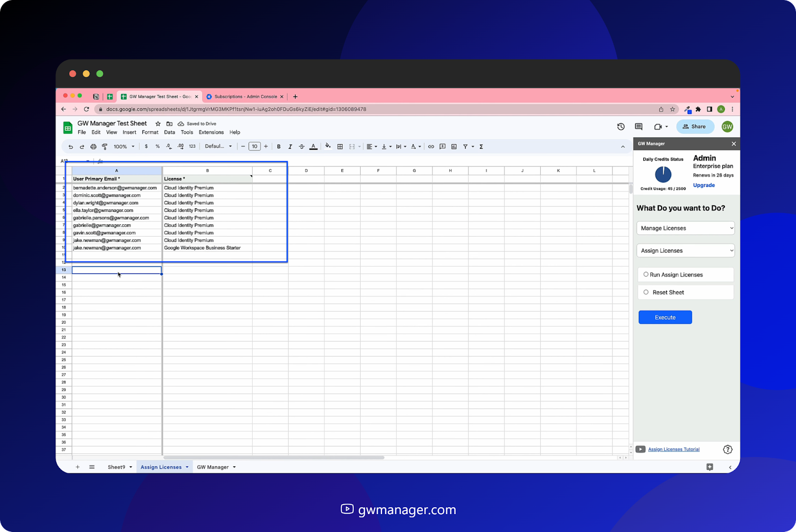This screenshot has height=532, width=796.
Task: Switch to GW Manager sheet tab
Action: click(212, 467)
